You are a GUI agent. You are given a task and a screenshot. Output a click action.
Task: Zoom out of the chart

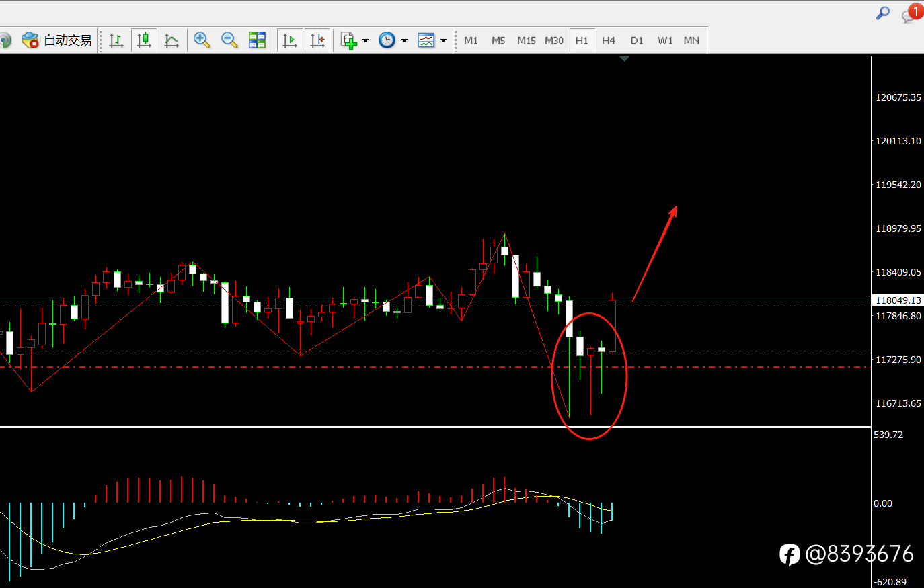(x=229, y=40)
